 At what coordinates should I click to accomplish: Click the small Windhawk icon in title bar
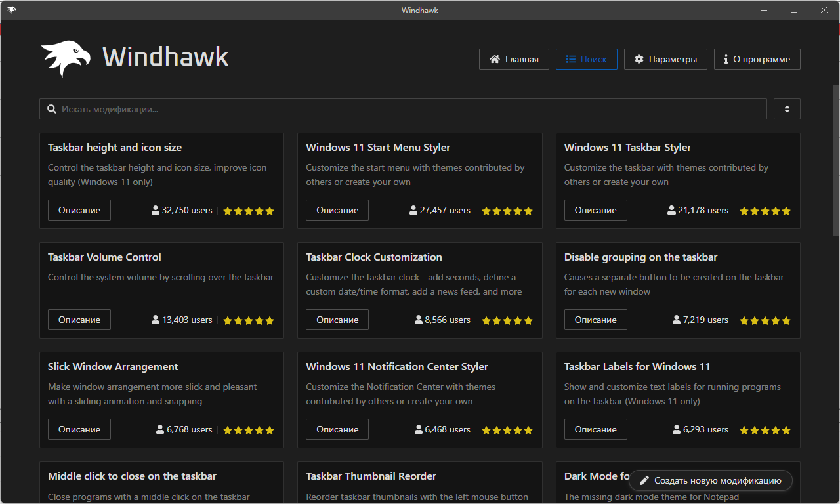12,10
